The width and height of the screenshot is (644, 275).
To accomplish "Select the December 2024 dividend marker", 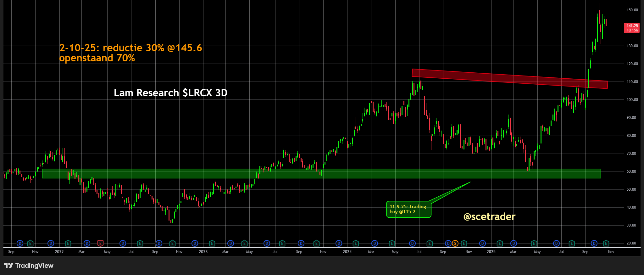I will click(482, 243).
